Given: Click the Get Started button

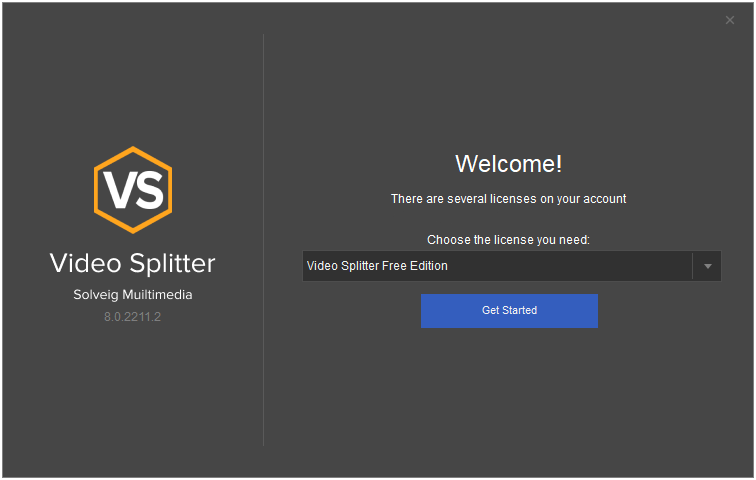Looking at the screenshot, I should coord(509,311).
